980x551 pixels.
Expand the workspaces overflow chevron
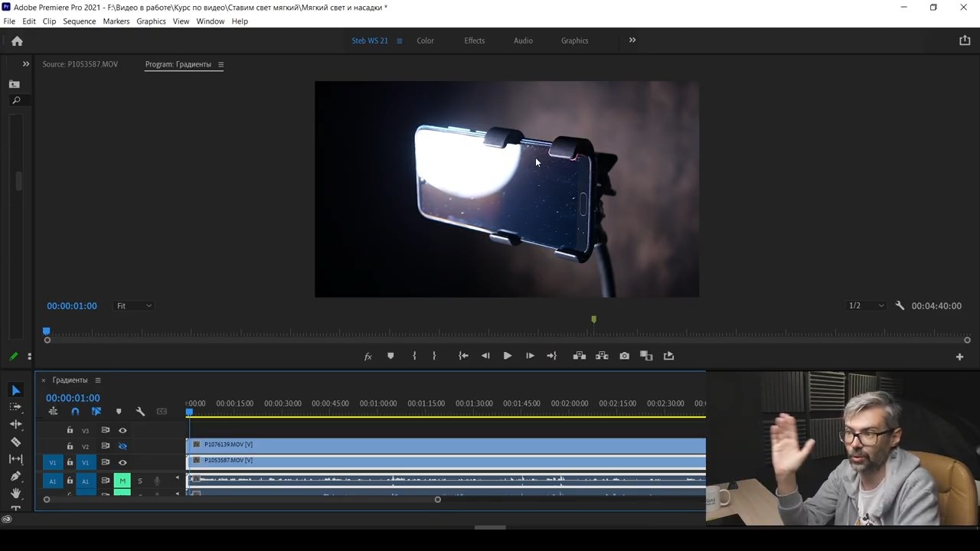click(x=632, y=41)
